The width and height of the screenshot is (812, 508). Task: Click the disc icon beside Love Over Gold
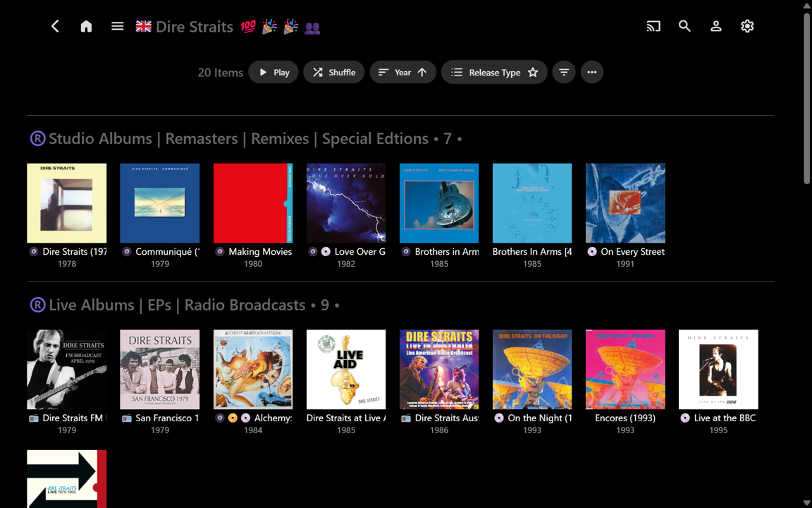[326, 252]
